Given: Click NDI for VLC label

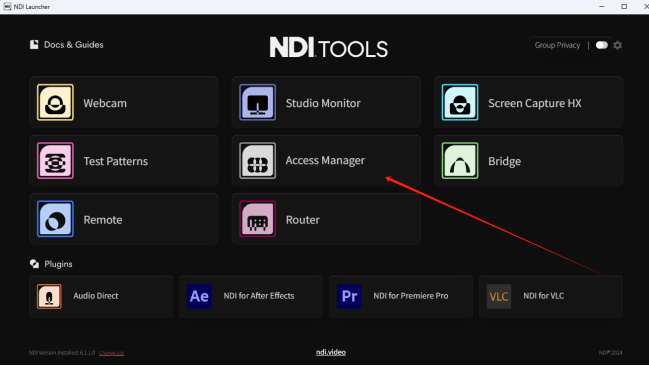Looking at the screenshot, I should 543,296.
